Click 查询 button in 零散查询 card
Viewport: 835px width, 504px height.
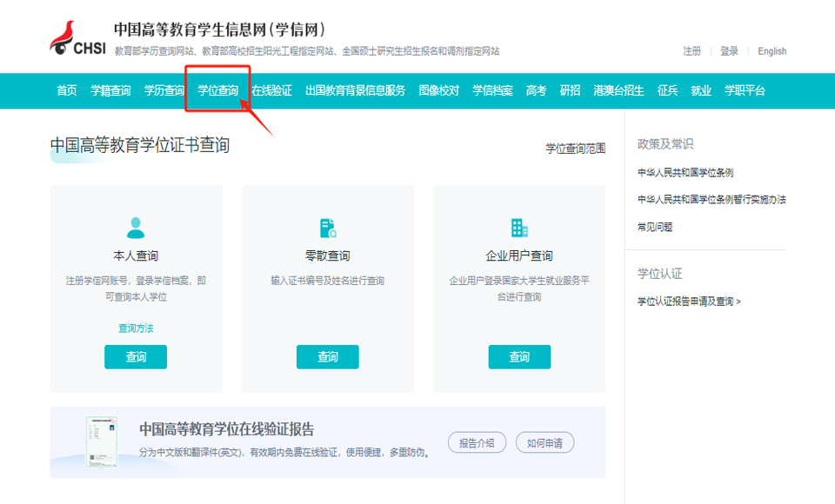[x=328, y=356]
